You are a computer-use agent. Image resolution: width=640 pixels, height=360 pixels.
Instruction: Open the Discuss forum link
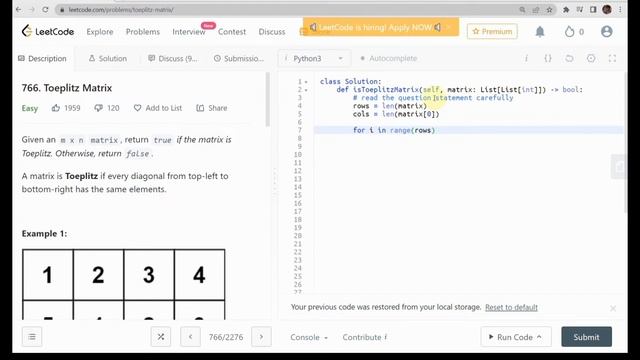click(x=272, y=31)
